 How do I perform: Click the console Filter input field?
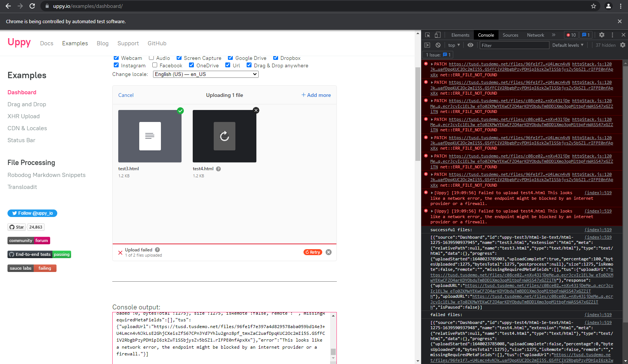(x=514, y=45)
